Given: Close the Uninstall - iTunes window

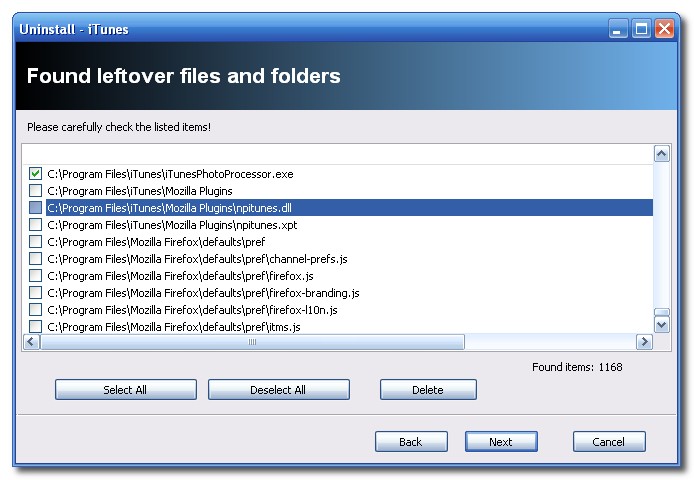Looking at the screenshot, I should tap(664, 29).
